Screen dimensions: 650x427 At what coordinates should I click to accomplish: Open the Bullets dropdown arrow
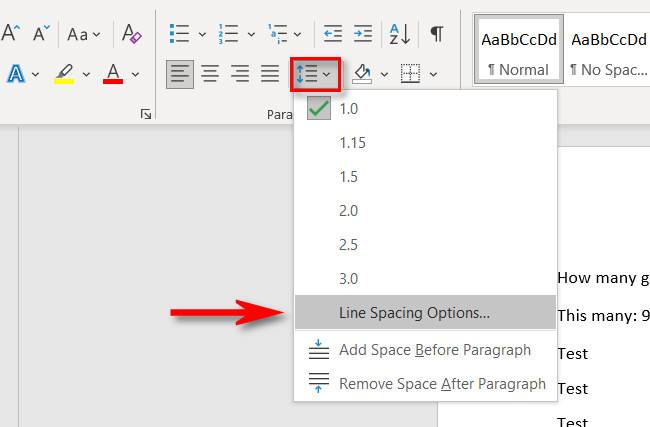tap(202, 34)
